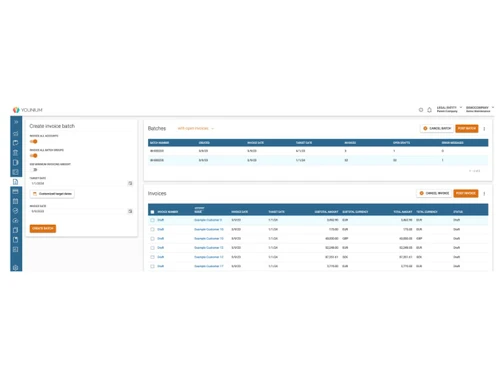Open the shield checkmark icon in the sidebar
500x375 pixels.
coord(15,211)
